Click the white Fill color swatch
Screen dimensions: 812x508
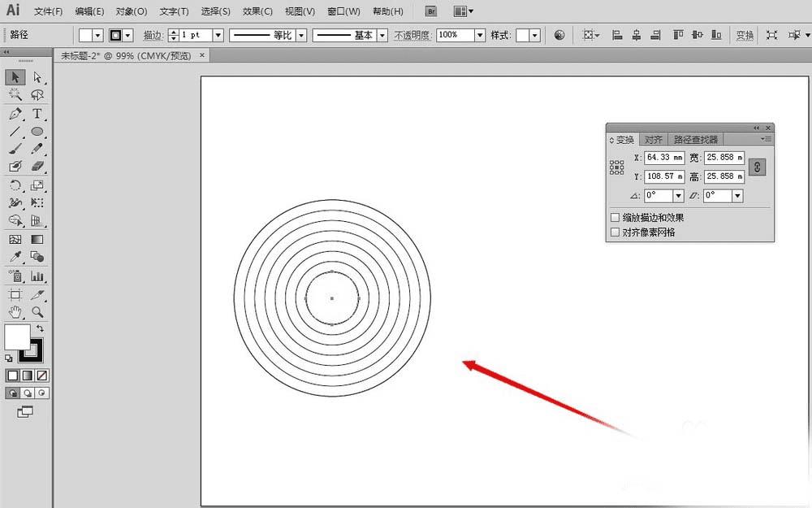(16, 337)
